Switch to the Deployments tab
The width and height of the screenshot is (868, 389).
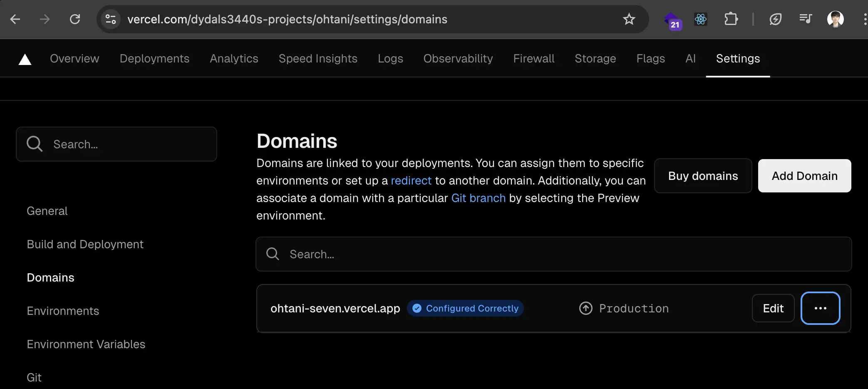pos(154,59)
